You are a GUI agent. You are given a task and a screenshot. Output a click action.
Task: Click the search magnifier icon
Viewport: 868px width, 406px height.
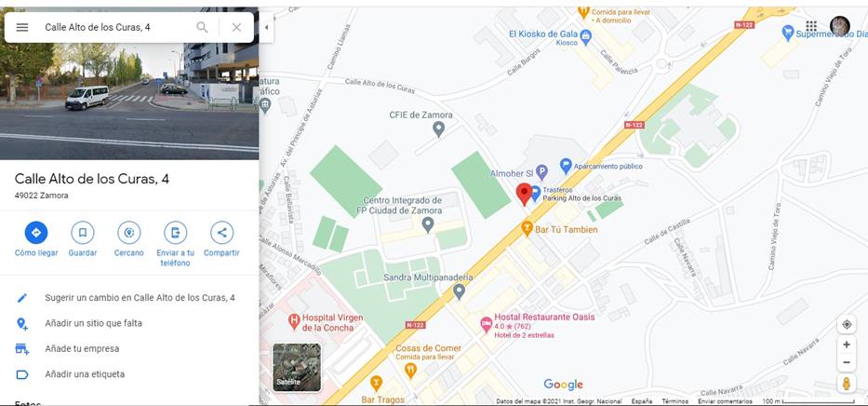[x=203, y=27]
